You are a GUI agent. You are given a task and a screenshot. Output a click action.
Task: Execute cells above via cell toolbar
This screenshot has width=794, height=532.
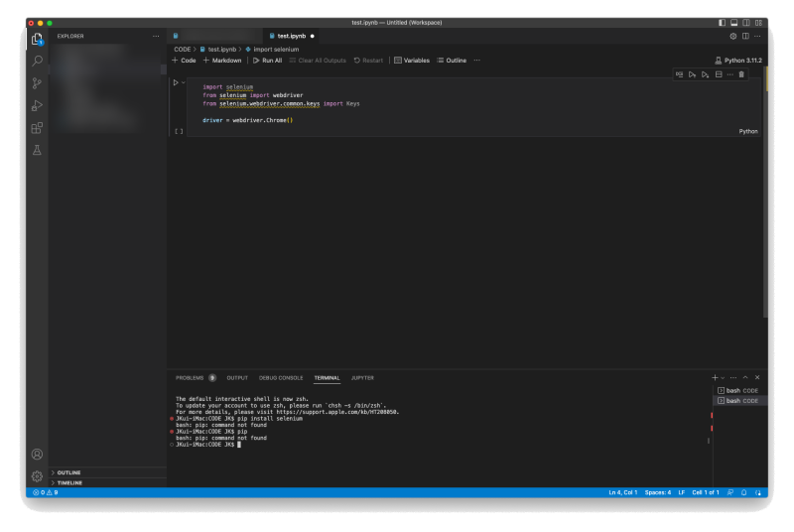(692, 74)
